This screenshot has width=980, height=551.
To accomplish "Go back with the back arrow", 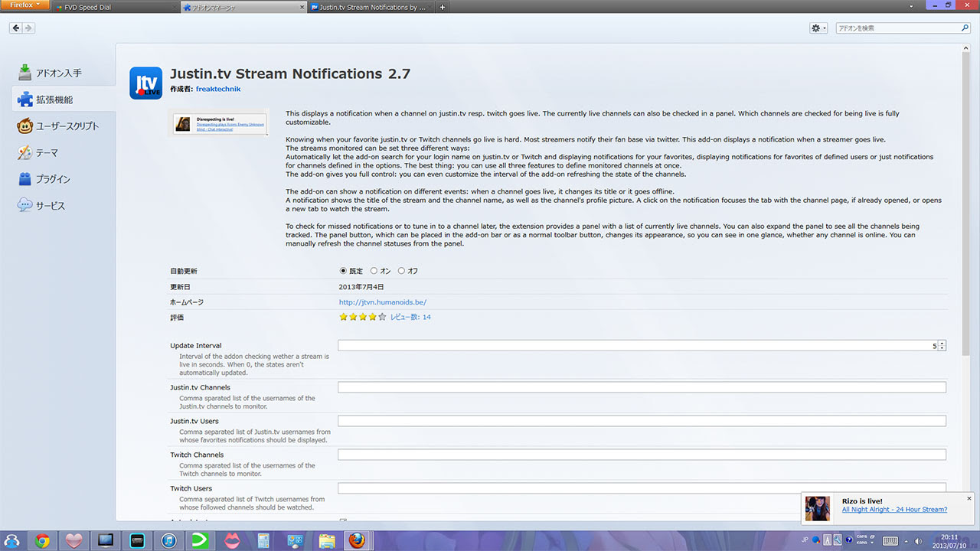I will coord(16,28).
